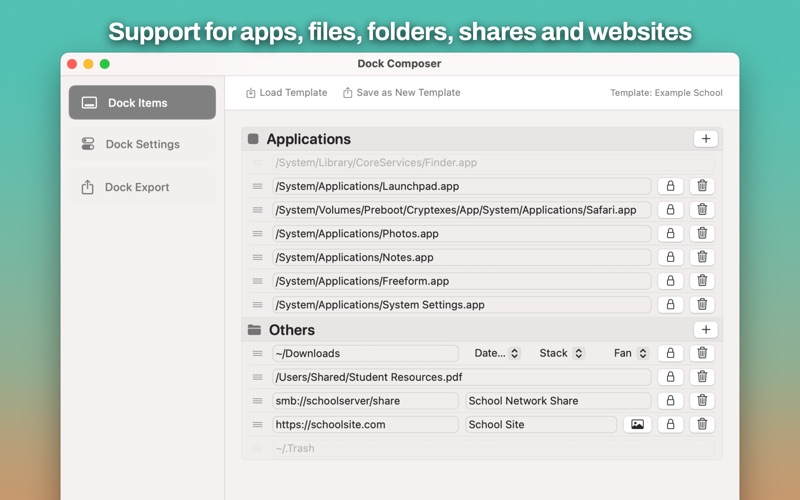Delete the smb://schoolserver/share entry
800x500 pixels.
click(x=702, y=401)
